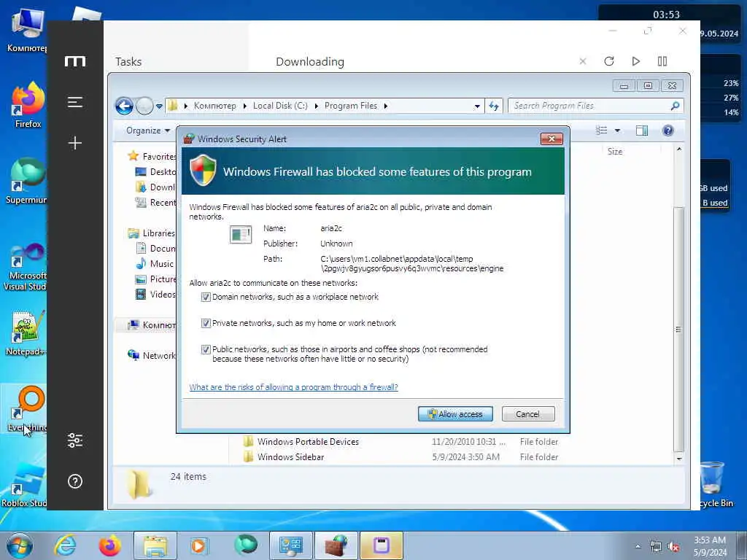Open Notepad++ desktop shortcut
Screen dimensions: 747x560
click(26, 332)
